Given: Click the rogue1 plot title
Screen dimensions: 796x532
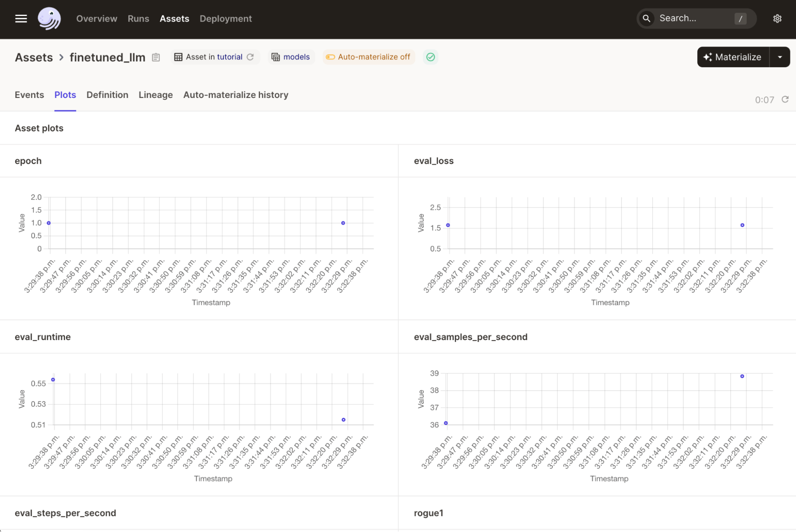Looking at the screenshot, I should [428, 513].
